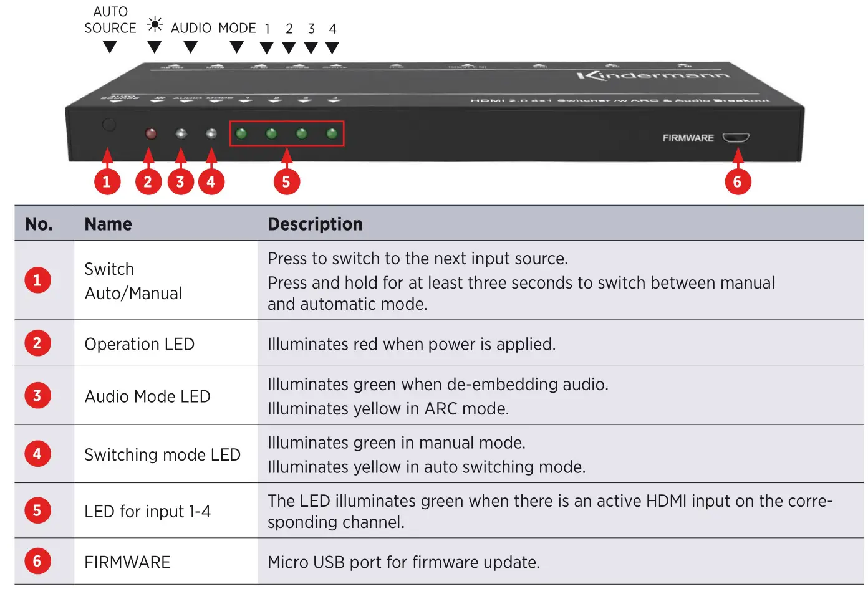The image size is (868, 589).
Task: Click the switching mode LED on the front panel
Action: tap(211, 133)
